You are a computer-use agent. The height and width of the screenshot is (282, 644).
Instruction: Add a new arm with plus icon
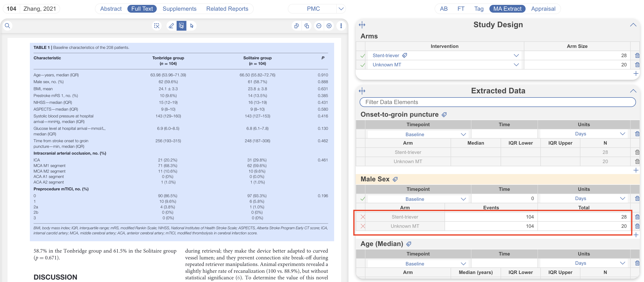(636, 74)
